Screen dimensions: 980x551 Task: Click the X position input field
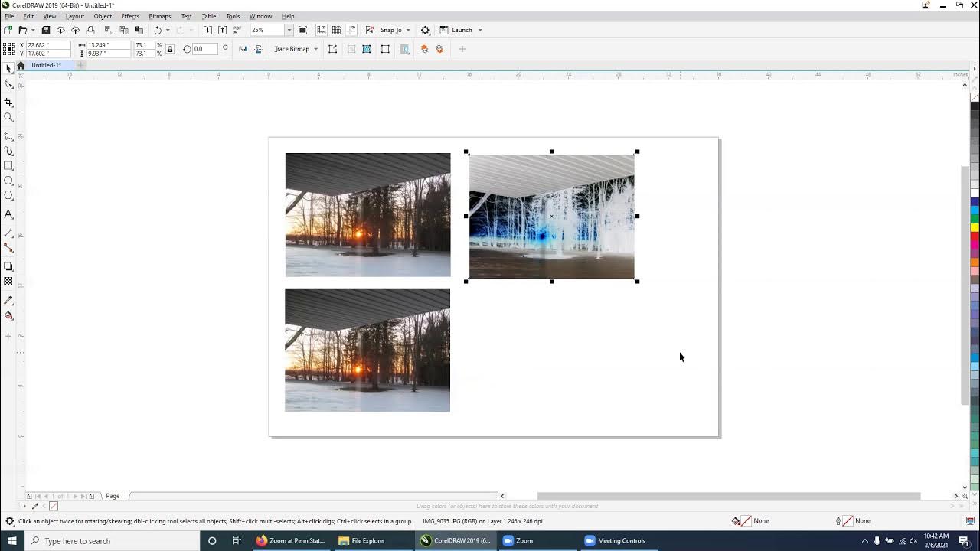click(x=48, y=45)
